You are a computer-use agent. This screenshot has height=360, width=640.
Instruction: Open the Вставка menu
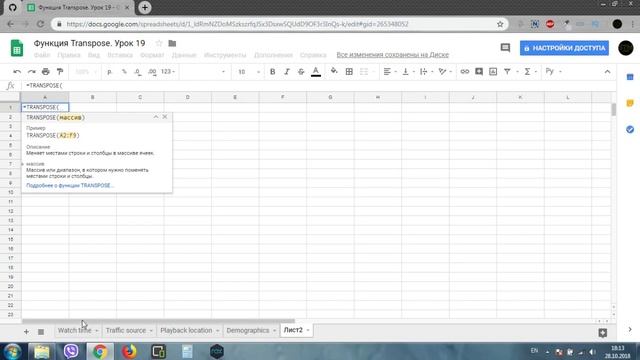pos(120,55)
